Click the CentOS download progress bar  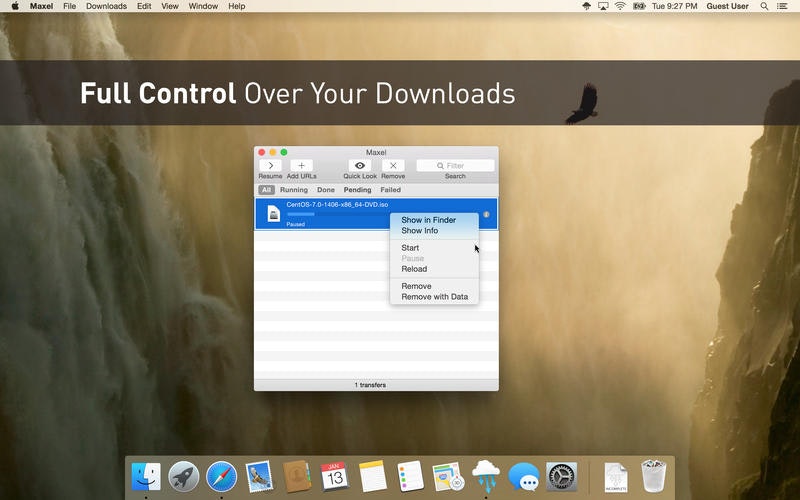[x=337, y=214]
